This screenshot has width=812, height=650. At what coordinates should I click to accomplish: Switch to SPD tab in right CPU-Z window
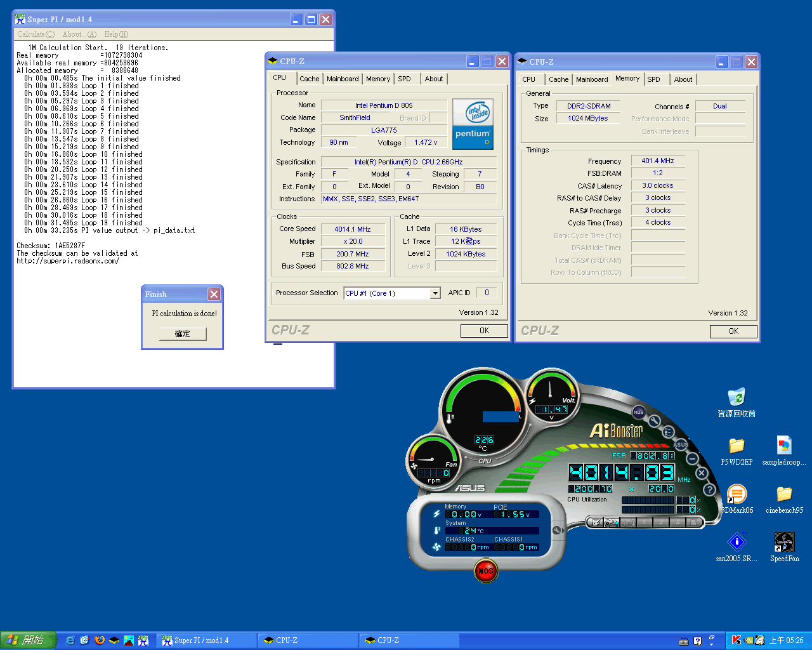(x=654, y=79)
